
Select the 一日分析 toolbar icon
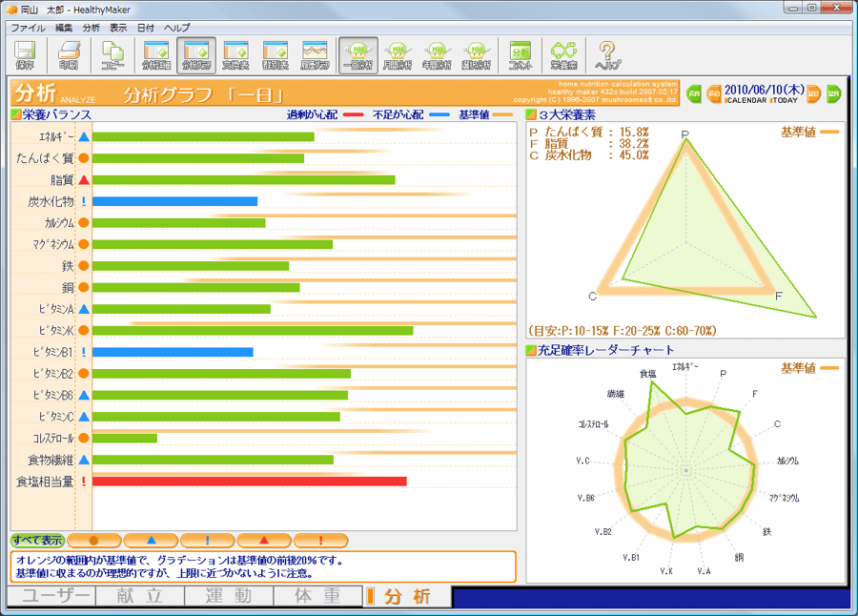[358, 54]
